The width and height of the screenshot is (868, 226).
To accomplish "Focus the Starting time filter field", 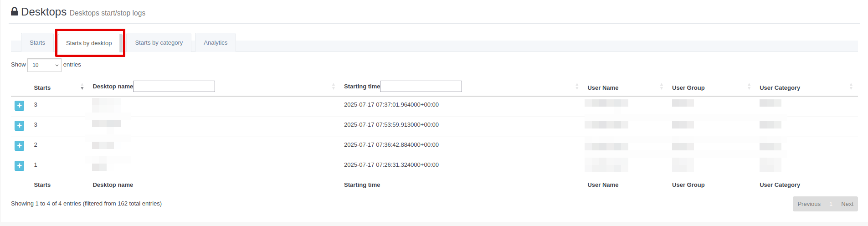I will (x=421, y=87).
